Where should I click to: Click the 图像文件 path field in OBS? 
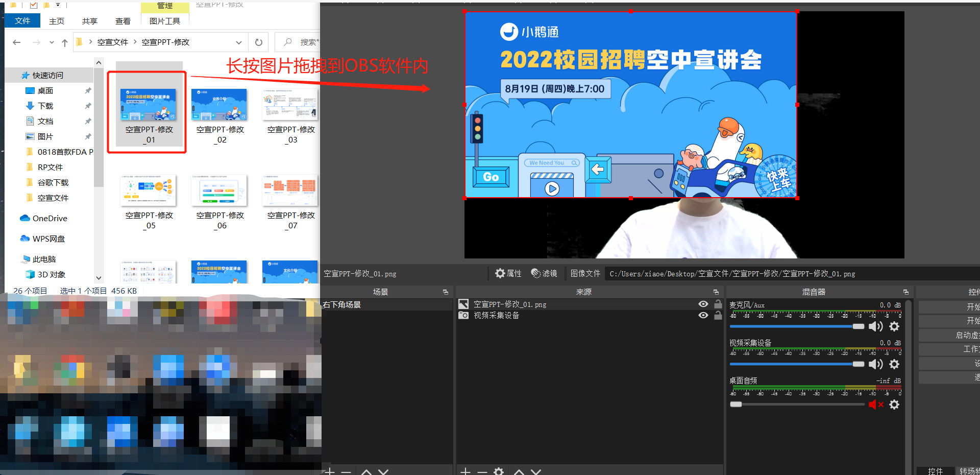click(x=792, y=274)
